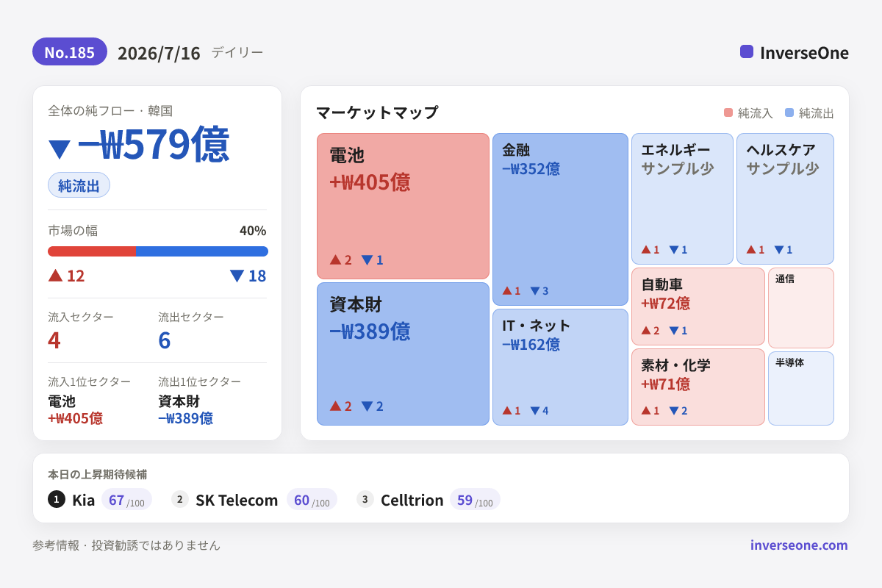
Task: Click the up-triangle in the 電池 tile
Action: [x=335, y=259]
